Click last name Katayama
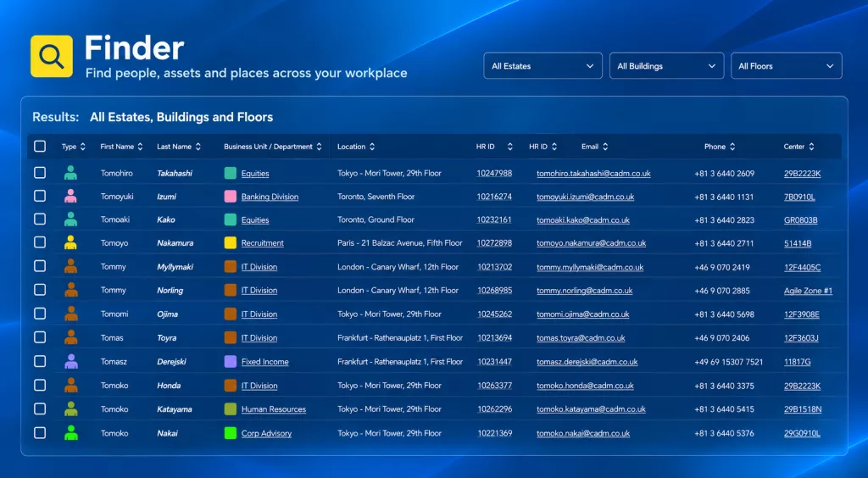The image size is (868, 478). tap(175, 409)
